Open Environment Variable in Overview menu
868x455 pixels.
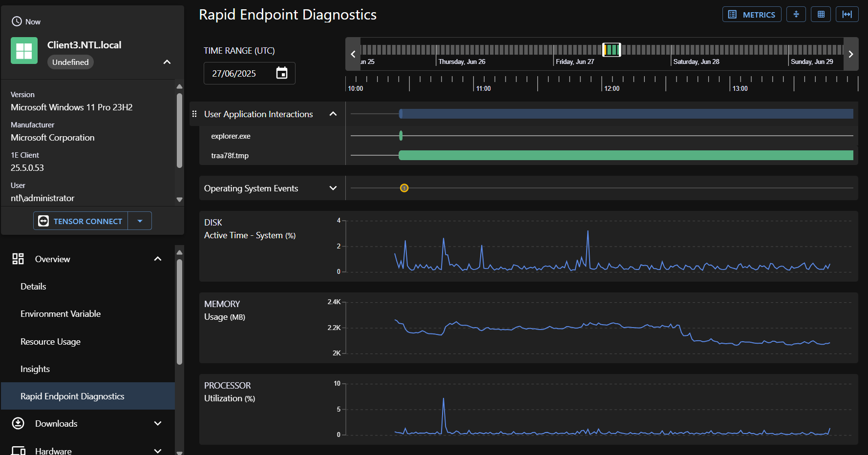tap(61, 314)
